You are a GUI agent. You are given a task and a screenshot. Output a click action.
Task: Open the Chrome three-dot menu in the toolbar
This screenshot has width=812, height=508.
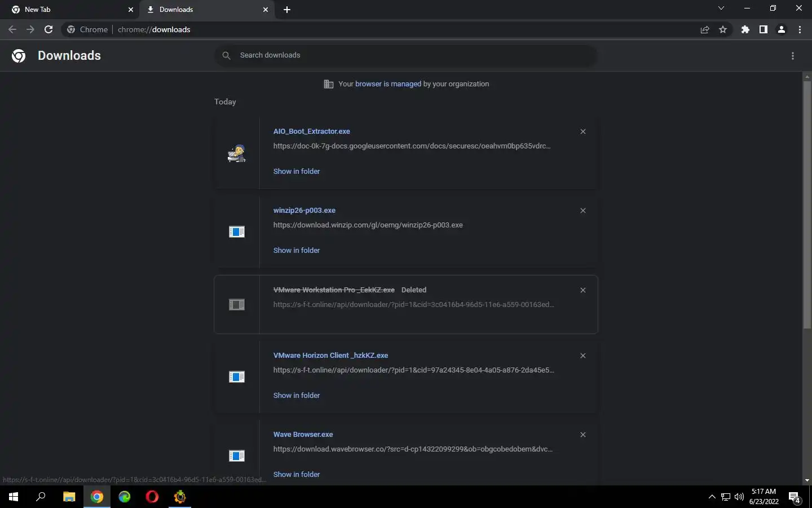click(x=800, y=29)
